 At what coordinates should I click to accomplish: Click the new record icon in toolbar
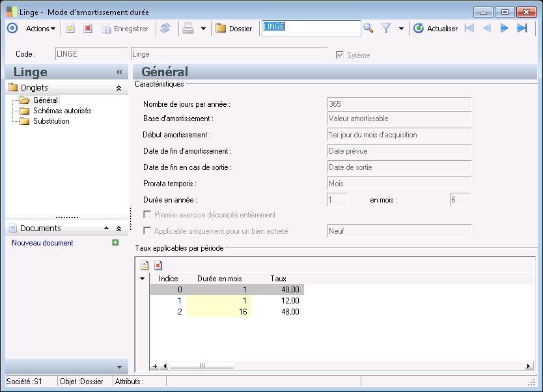coord(70,29)
